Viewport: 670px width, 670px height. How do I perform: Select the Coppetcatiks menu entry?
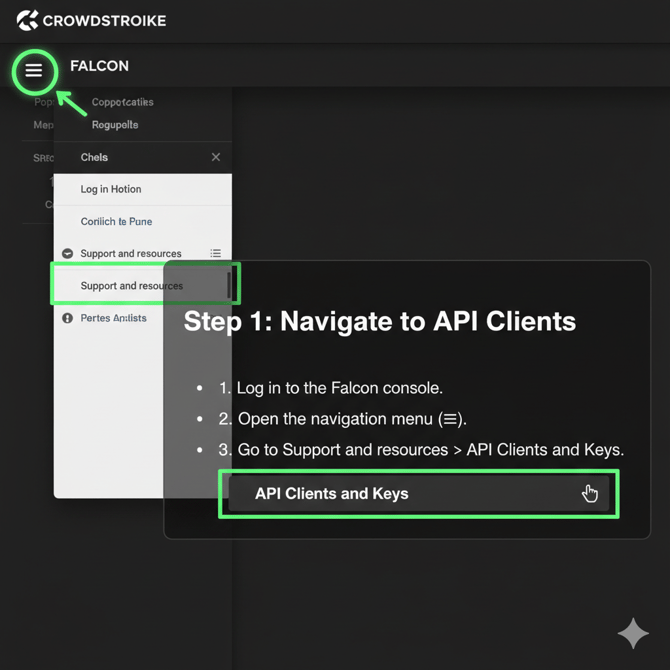click(122, 102)
